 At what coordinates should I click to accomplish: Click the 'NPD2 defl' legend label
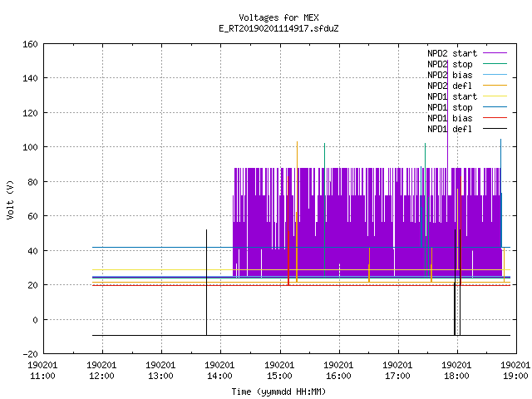coord(450,86)
